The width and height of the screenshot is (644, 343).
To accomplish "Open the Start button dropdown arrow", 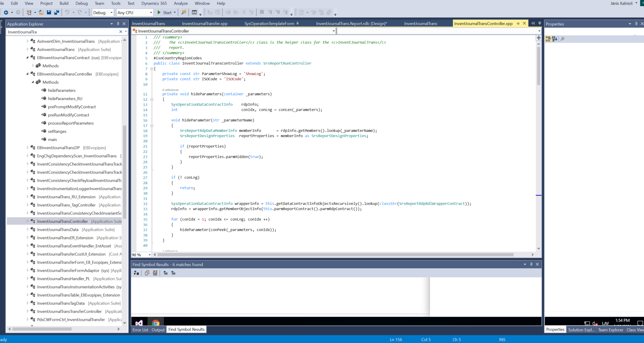I will (175, 13).
